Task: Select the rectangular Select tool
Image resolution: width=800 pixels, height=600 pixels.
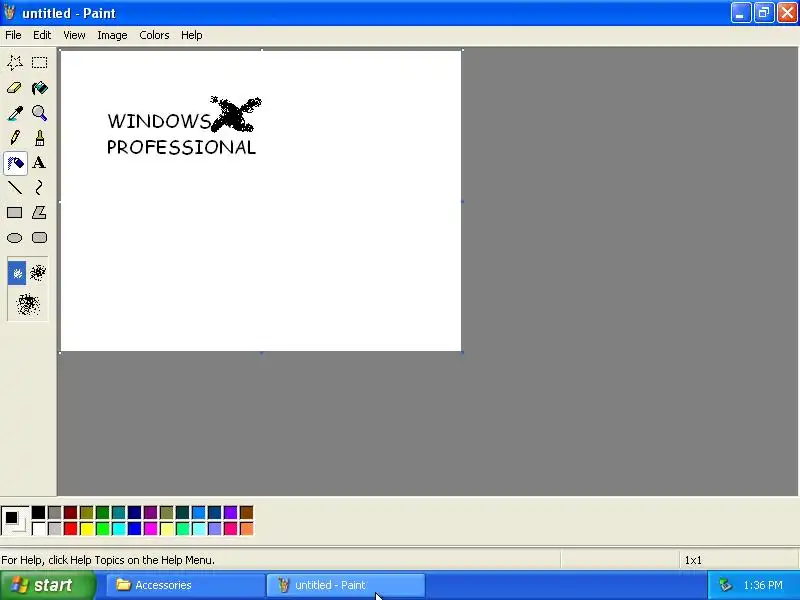Action: (x=39, y=63)
